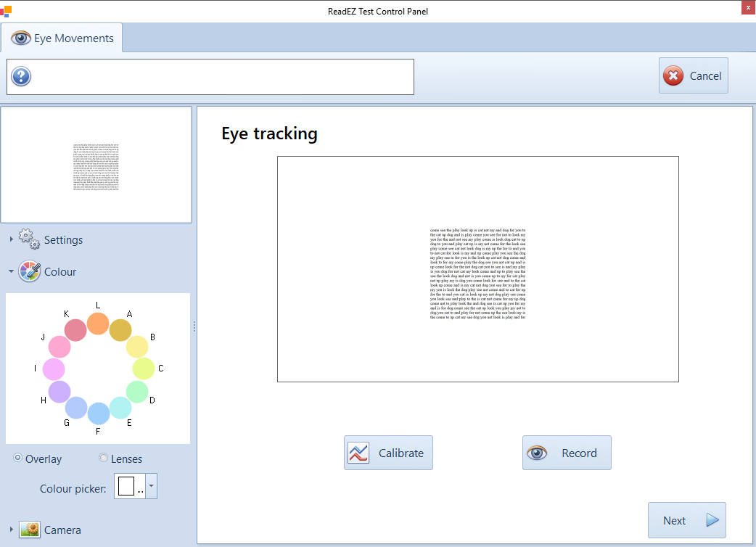
Task: Switch to the Eye Movements tab
Action: (62, 38)
